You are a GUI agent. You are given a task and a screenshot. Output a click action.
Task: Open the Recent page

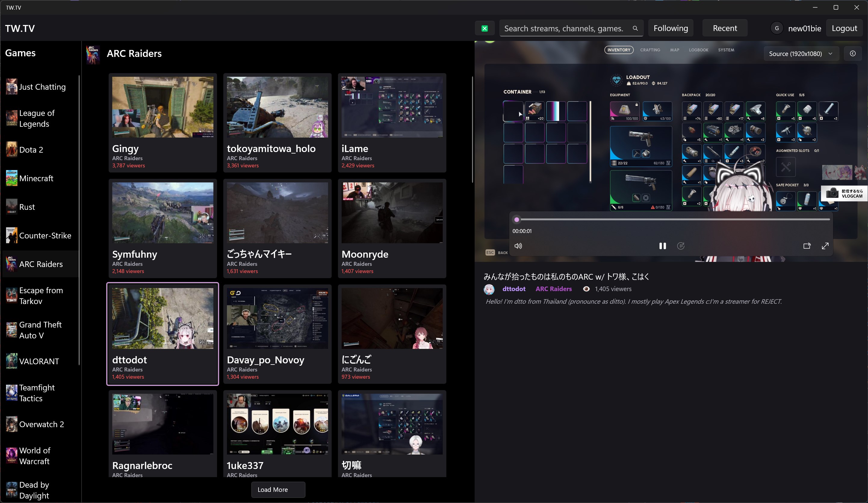pyautogui.click(x=725, y=28)
